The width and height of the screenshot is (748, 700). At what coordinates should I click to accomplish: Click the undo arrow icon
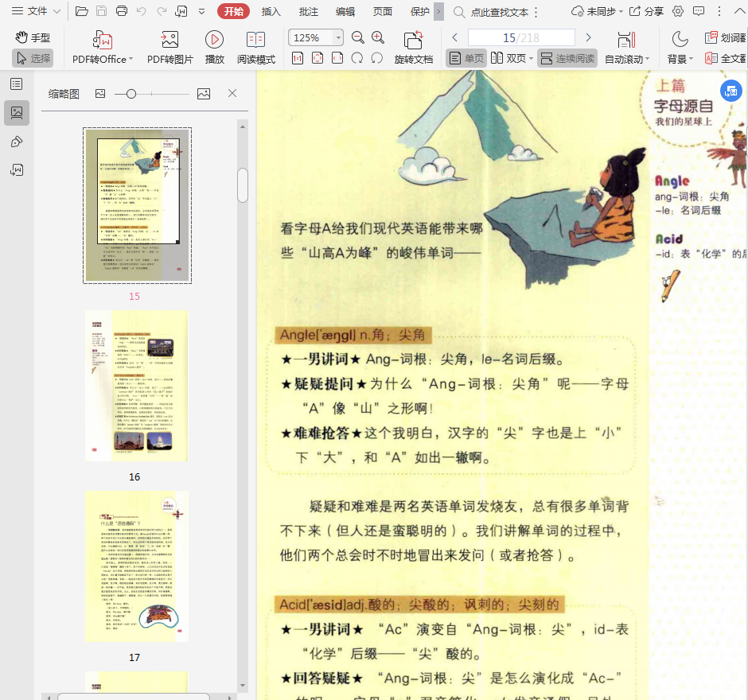pyautogui.click(x=141, y=11)
